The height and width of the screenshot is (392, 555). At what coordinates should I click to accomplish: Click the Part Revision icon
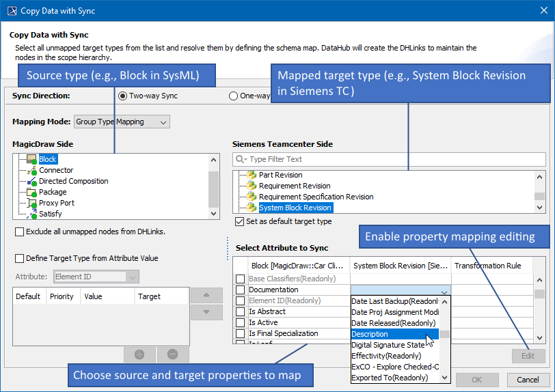(x=252, y=175)
